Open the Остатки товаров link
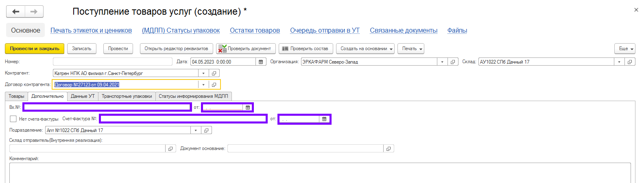644x183 pixels. tap(255, 31)
